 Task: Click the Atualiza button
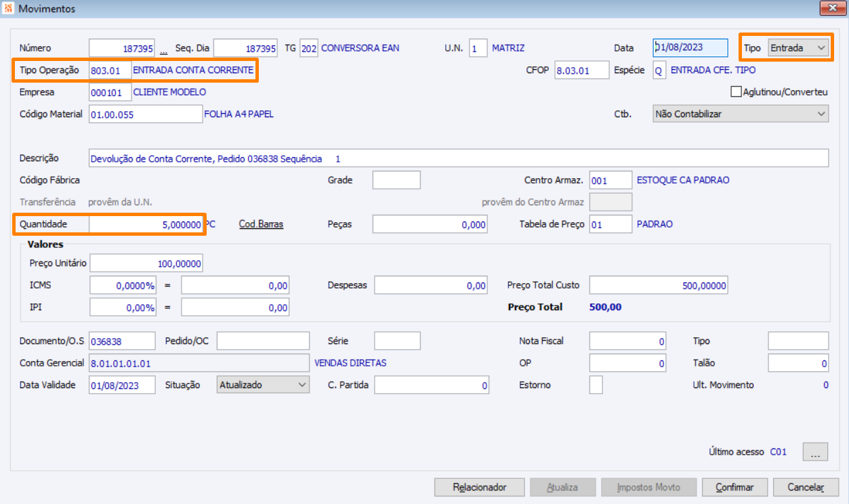pos(562,487)
